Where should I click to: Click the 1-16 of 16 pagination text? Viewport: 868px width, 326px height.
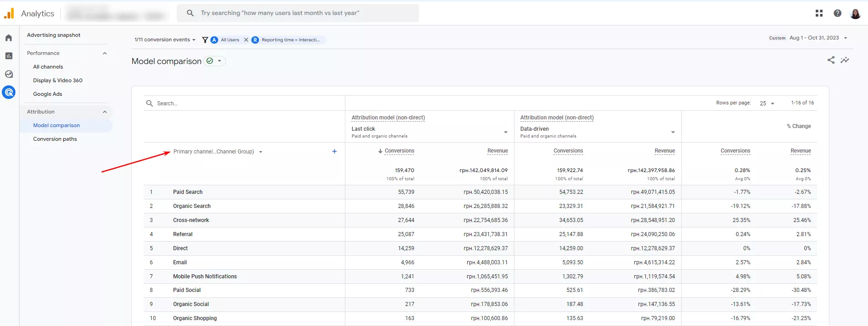pos(803,103)
